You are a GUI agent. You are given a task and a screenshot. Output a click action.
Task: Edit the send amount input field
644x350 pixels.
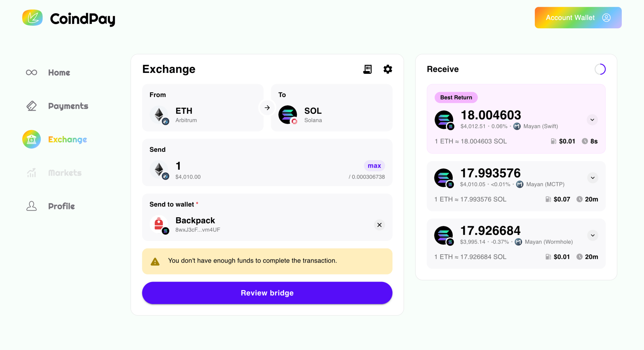pos(178,166)
